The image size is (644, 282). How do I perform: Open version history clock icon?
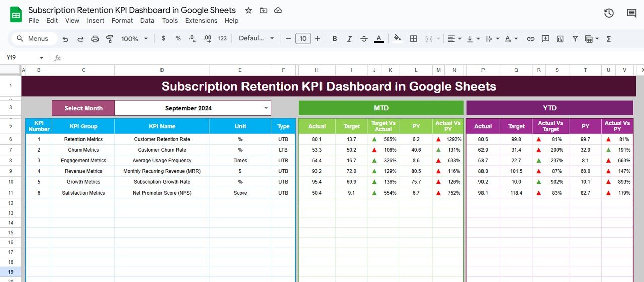coord(609,13)
